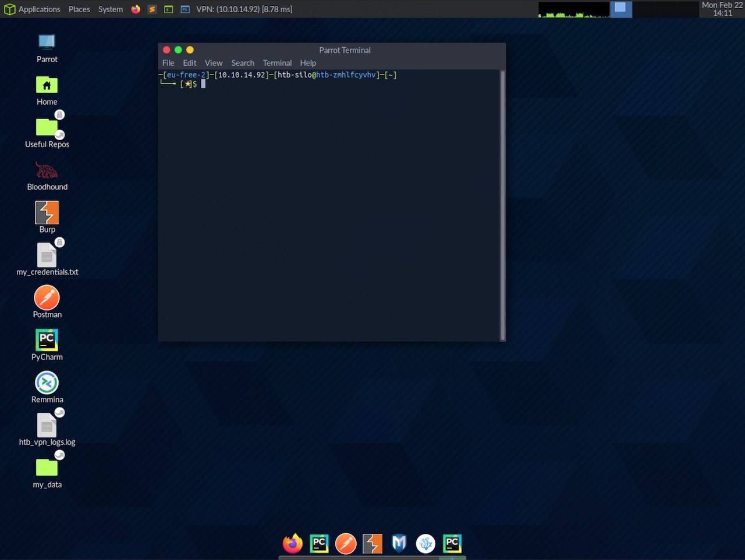
Task: Expand the Places menu
Action: coord(79,9)
